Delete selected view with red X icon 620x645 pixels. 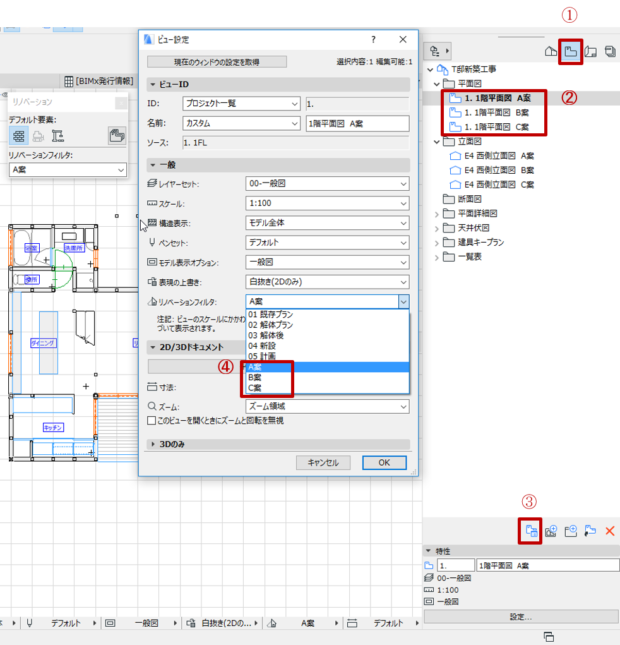pos(610,531)
